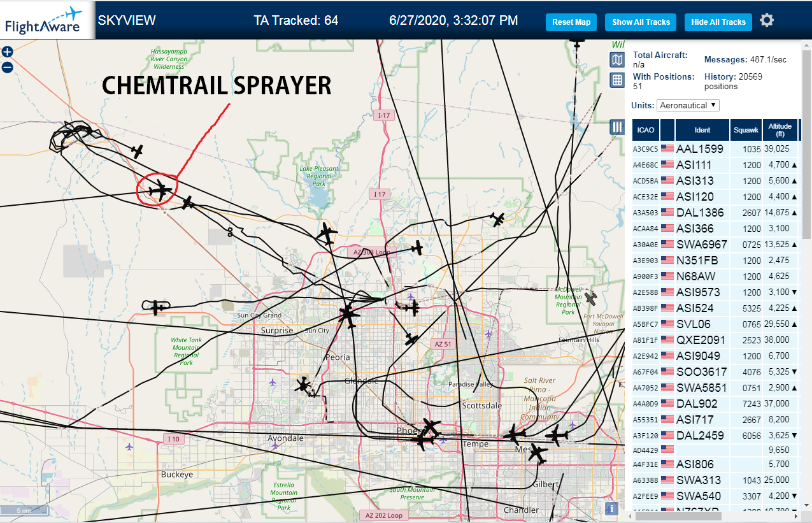Click ICAO code ACAA84 cell
Image resolution: width=812 pixels, height=523 pixels.
645,229
